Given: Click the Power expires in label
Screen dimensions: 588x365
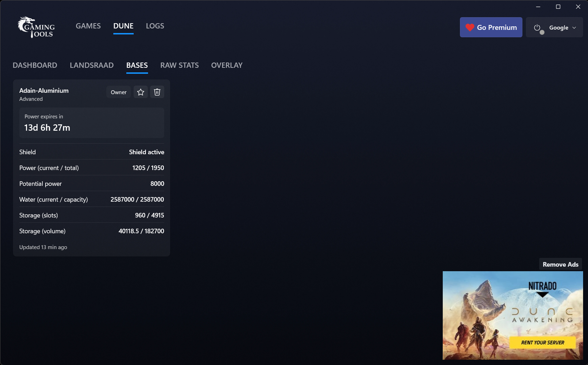Looking at the screenshot, I should (x=44, y=117).
